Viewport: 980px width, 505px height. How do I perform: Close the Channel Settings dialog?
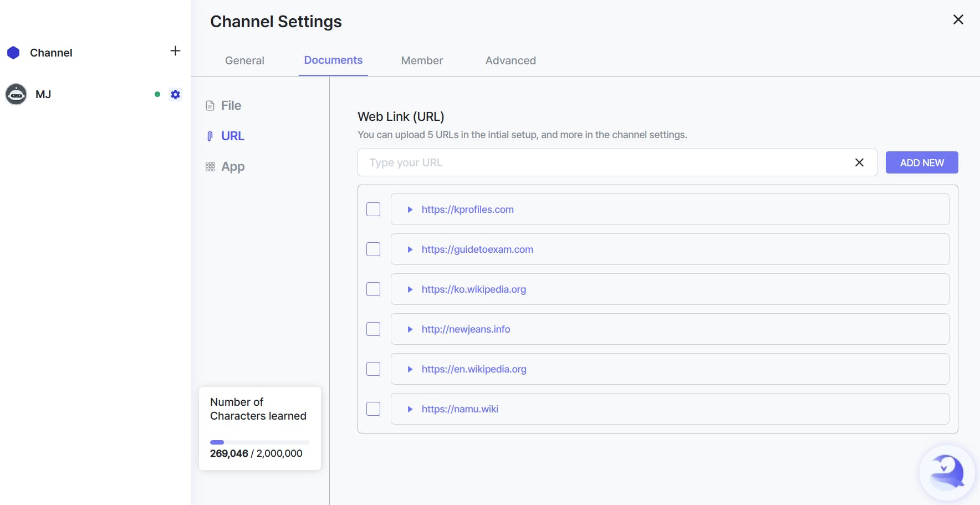[958, 19]
